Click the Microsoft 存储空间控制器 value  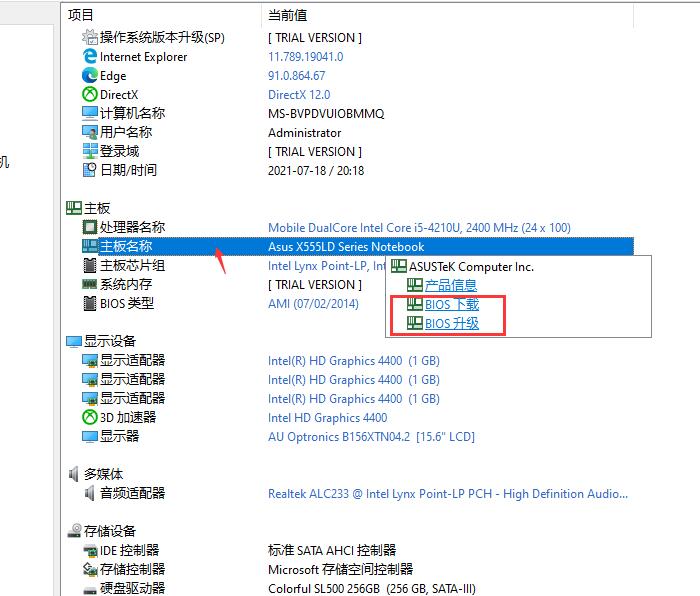click(x=341, y=569)
